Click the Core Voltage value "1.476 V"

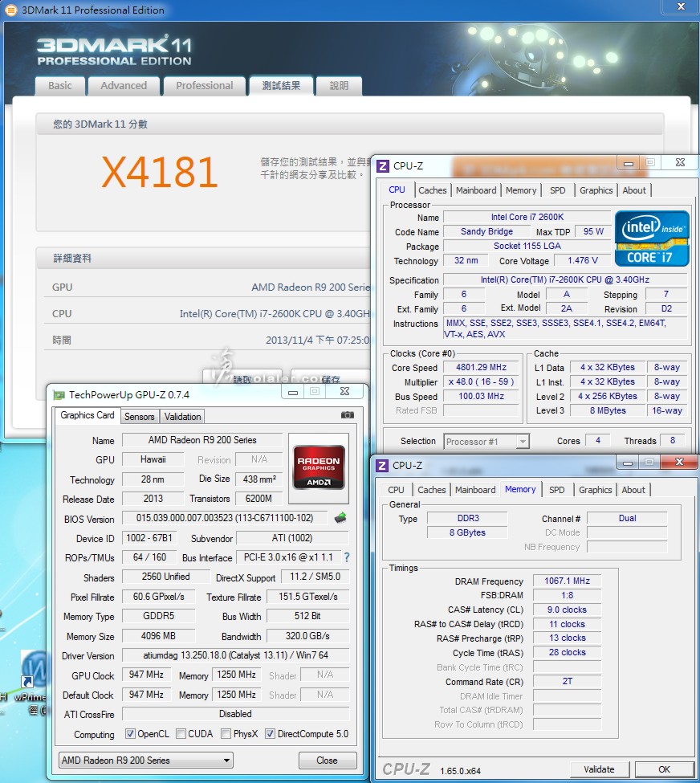[x=583, y=260]
